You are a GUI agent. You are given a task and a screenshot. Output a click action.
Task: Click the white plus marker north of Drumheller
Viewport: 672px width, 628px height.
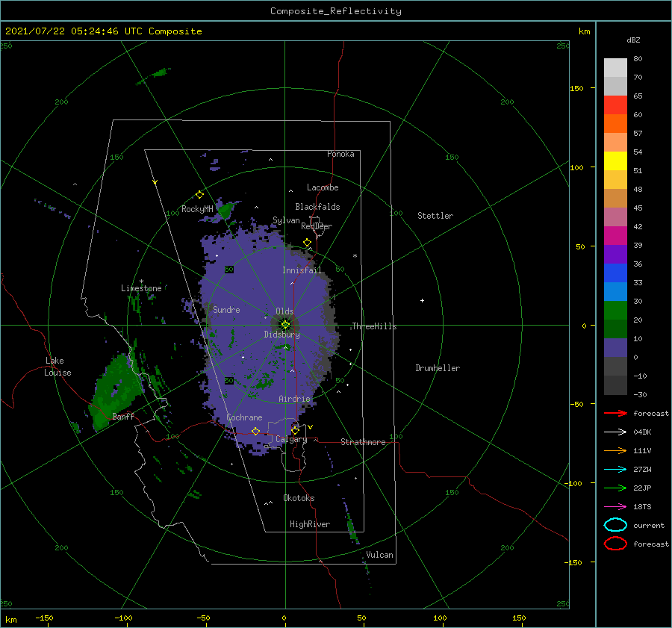pos(422,300)
